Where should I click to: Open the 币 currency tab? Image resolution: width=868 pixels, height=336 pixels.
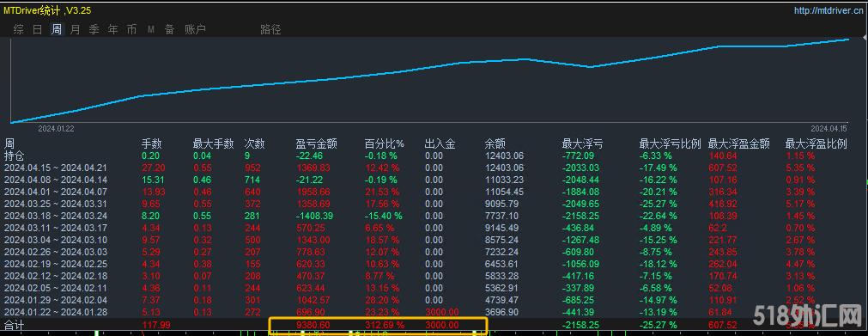pyautogui.click(x=131, y=29)
